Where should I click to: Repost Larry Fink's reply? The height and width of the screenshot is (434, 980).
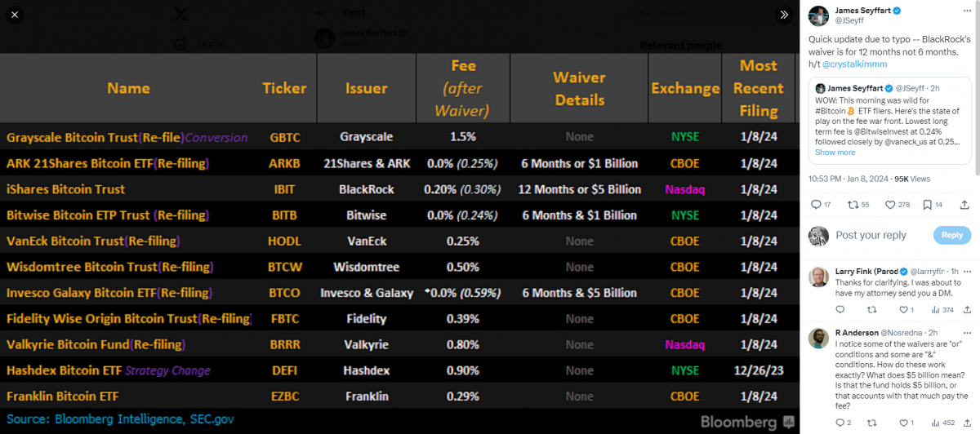(x=871, y=310)
